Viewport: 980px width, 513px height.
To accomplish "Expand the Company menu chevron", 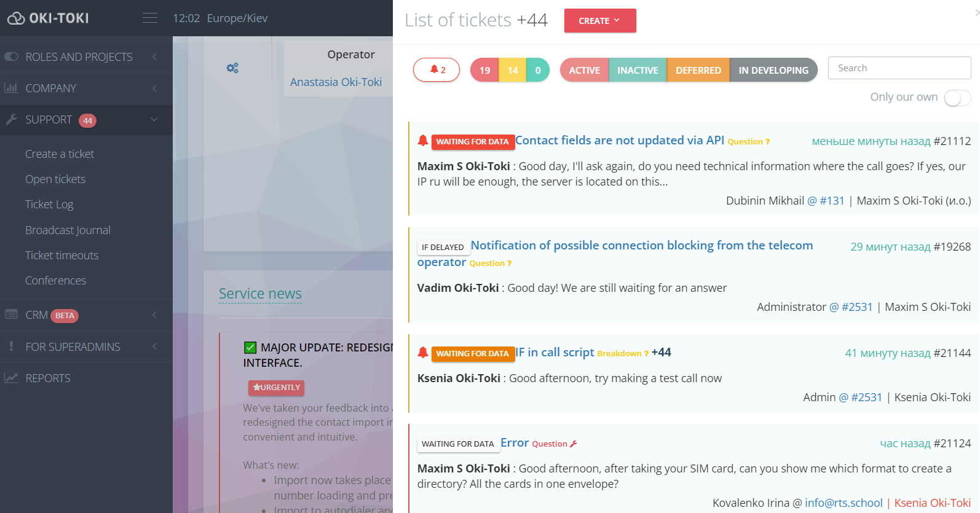I will [x=154, y=88].
